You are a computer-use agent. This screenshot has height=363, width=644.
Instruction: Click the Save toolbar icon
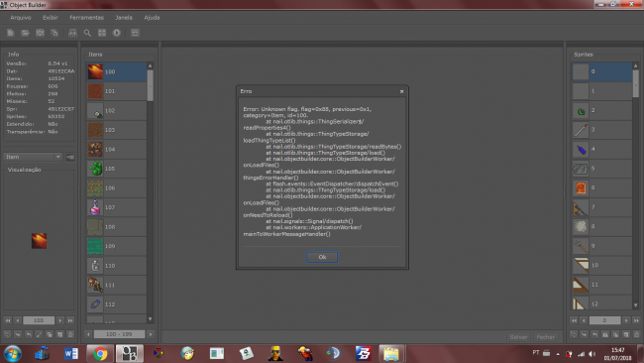click(40, 33)
